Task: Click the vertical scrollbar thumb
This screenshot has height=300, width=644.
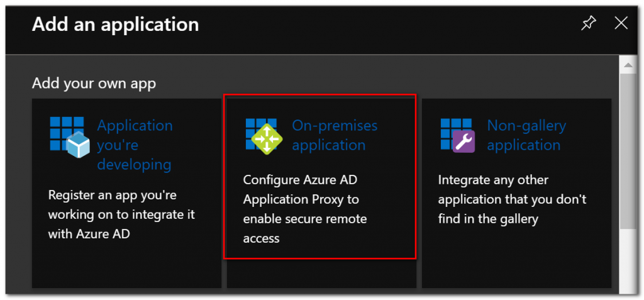Action: (x=626, y=145)
